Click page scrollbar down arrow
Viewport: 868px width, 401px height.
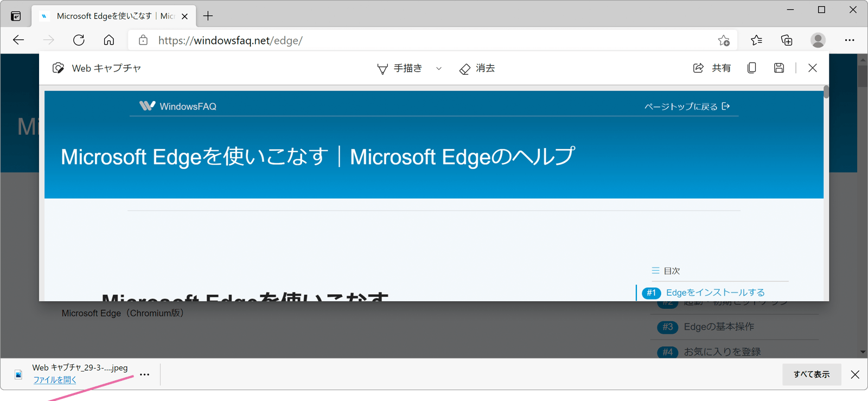point(863,352)
